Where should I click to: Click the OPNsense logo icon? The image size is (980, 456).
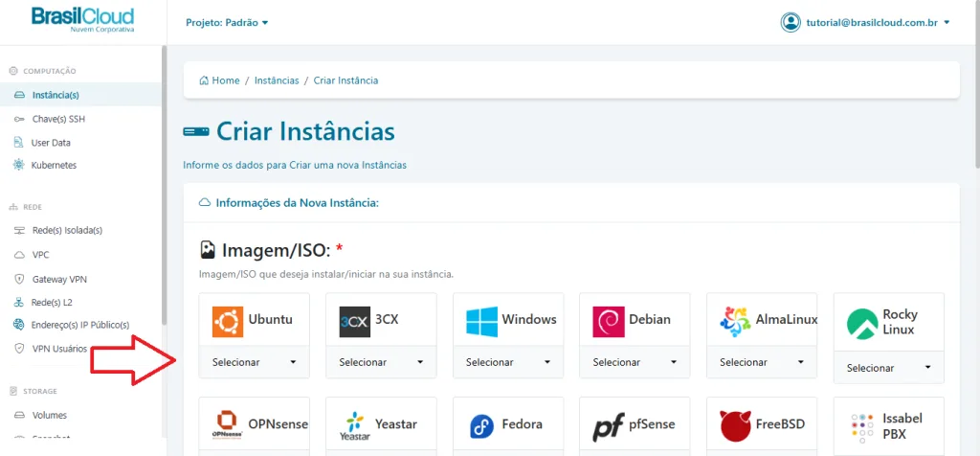click(228, 425)
